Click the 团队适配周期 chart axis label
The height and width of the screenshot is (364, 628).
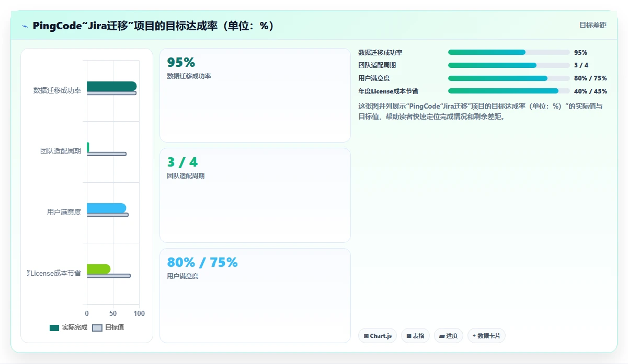point(61,151)
